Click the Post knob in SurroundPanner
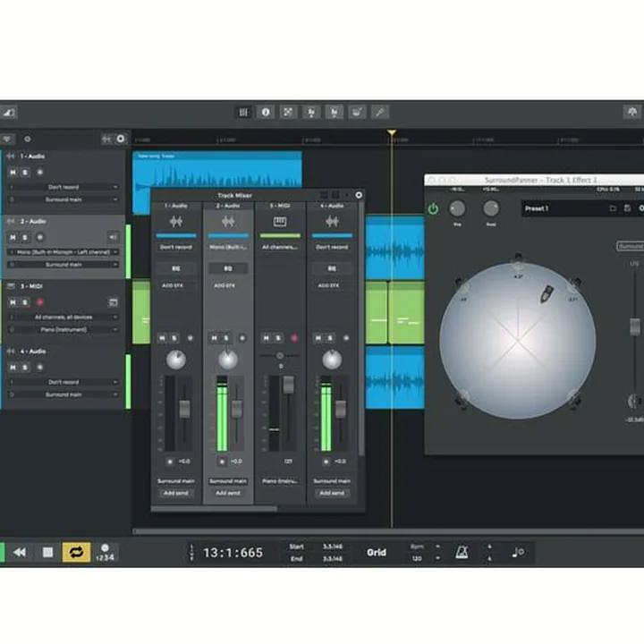 pos(491,208)
